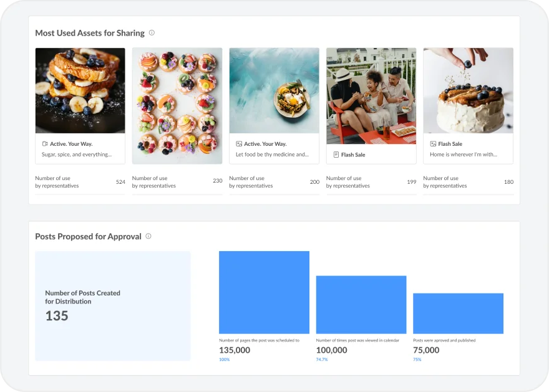Image resolution: width=549 pixels, height=392 pixels.
Task: Click the 74.7% link under 100,000
Action: (x=322, y=360)
